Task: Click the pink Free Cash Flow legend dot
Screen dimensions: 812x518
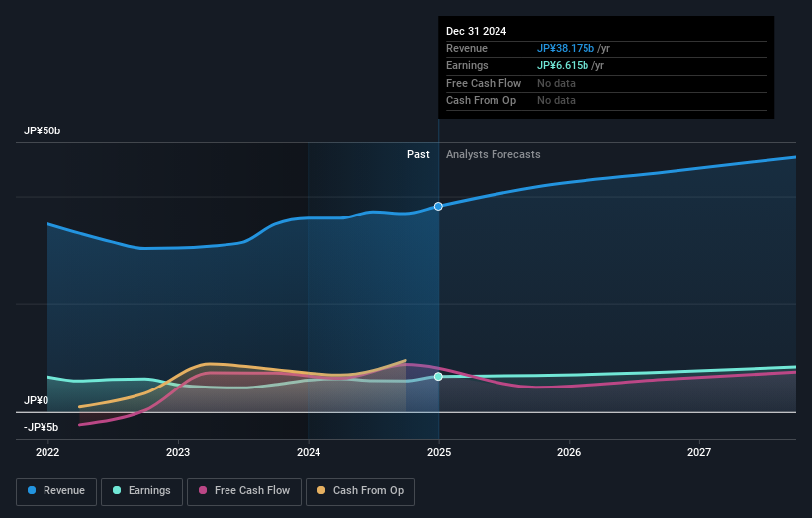Action: point(203,490)
